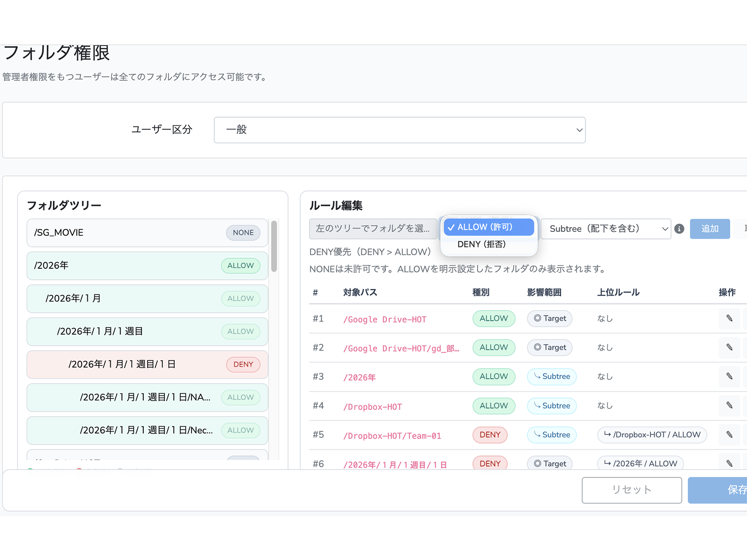Click Target scope badge in rule #2
The width and height of the screenshot is (747, 560).
click(x=550, y=347)
